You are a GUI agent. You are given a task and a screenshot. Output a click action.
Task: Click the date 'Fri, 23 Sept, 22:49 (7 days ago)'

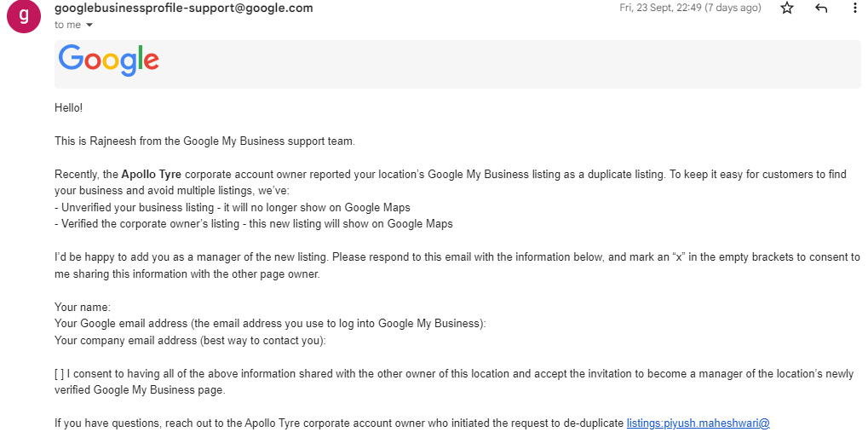(x=690, y=9)
